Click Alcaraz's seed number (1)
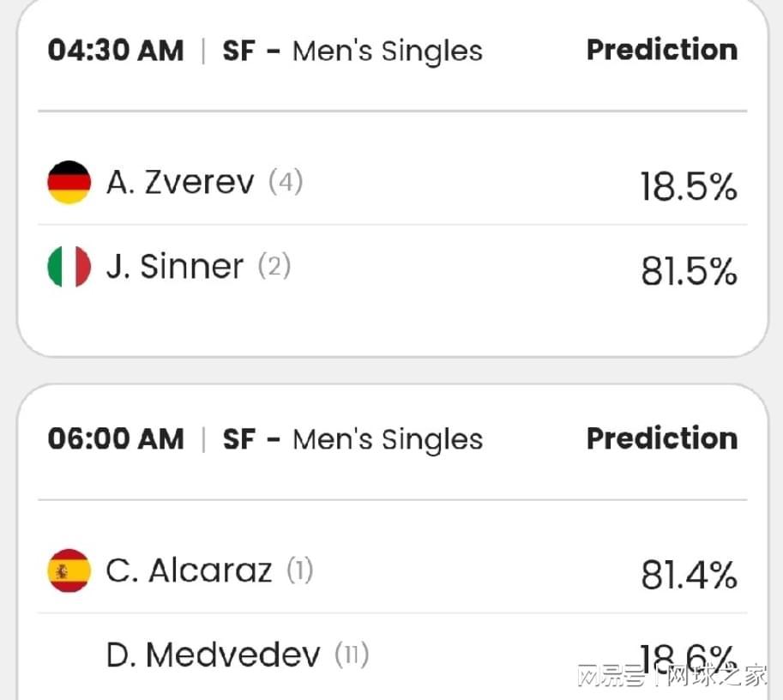Screen dimensions: 783x700 [299, 570]
